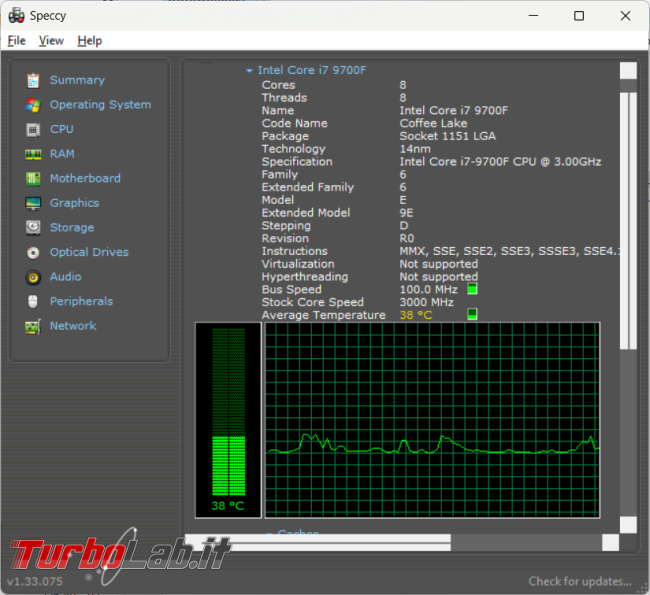Select the CPU section label
The width and height of the screenshot is (650, 595).
62,129
